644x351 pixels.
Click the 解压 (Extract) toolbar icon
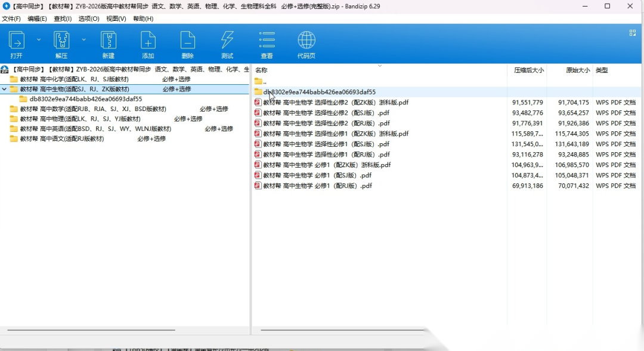click(61, 41)
